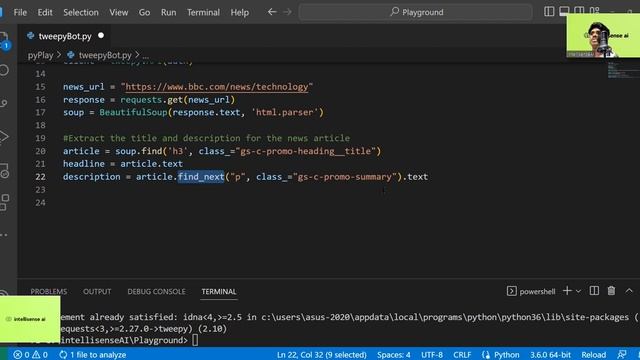Open the terminal launch profile dropdown arrow
640x360 pixels.
click(x=578, y=291)
